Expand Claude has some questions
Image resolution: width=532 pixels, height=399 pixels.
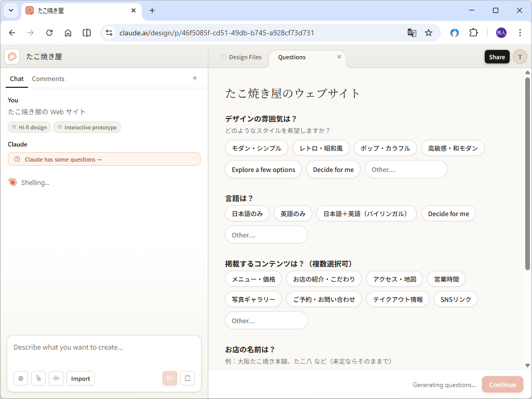(x=104, y=159)
